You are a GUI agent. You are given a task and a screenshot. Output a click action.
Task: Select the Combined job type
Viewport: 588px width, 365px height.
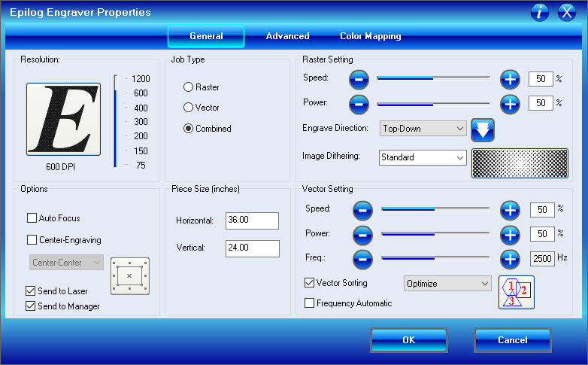click(x=188, y=129)
